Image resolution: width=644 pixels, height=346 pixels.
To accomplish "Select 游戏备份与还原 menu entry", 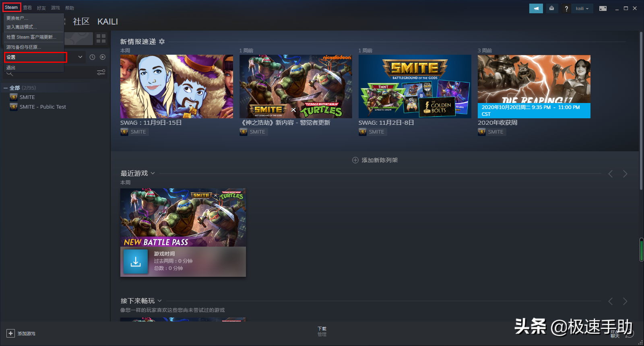I will coord(34,47).
